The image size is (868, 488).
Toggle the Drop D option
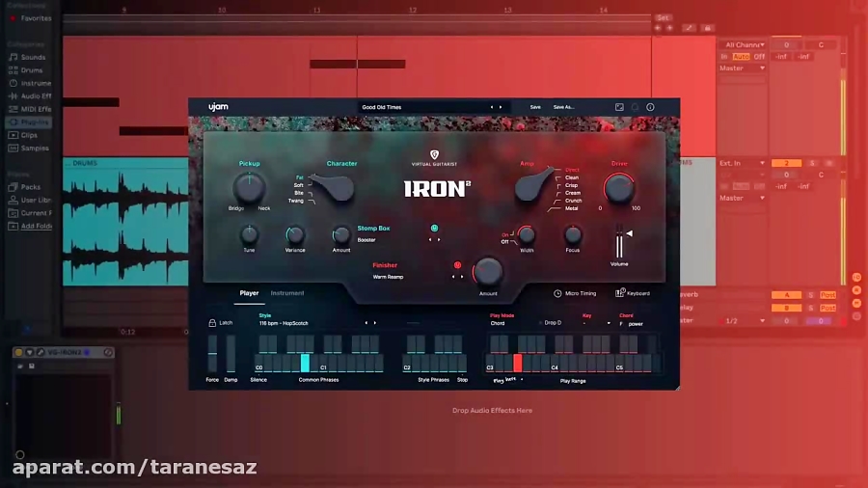click(x=551, y=323)
